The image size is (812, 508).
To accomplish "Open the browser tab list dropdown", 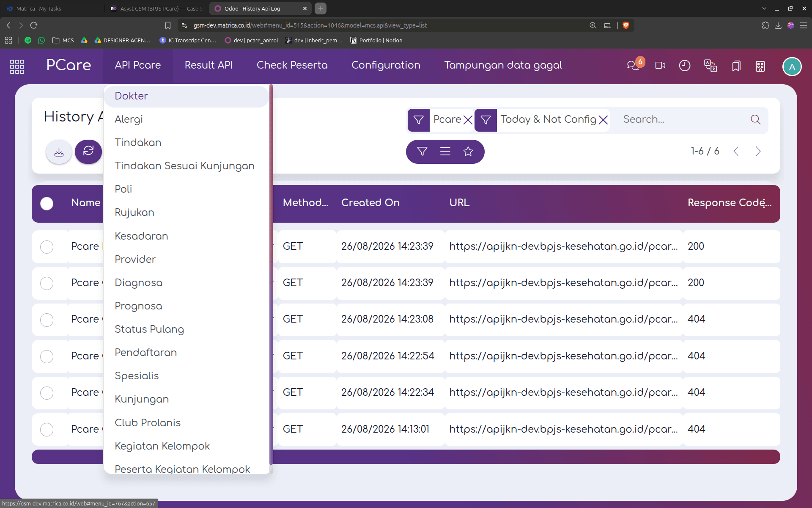I will pos(764,8).
